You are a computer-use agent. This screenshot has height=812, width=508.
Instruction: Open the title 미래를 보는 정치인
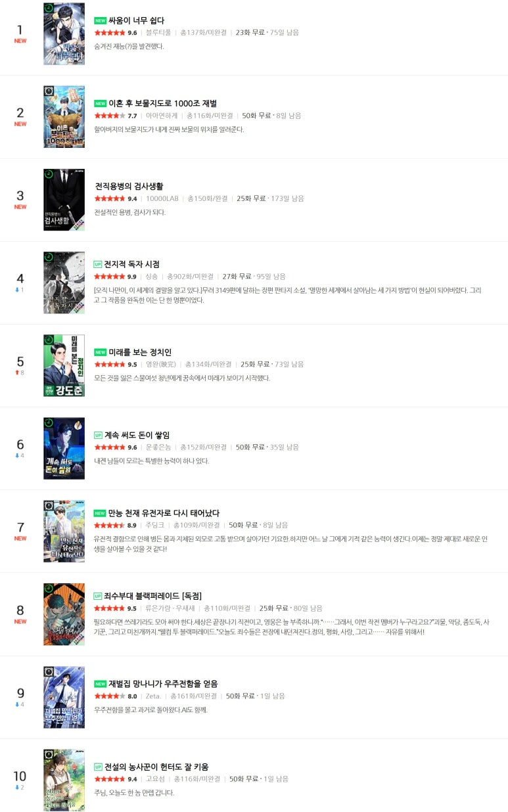(x=140, y=352)
